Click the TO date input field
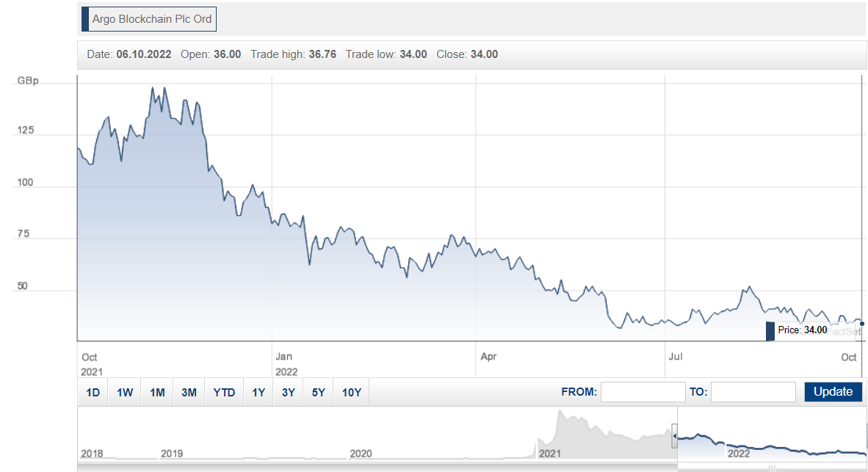Viewport: 868px width, 472px height. pos(753,392)
